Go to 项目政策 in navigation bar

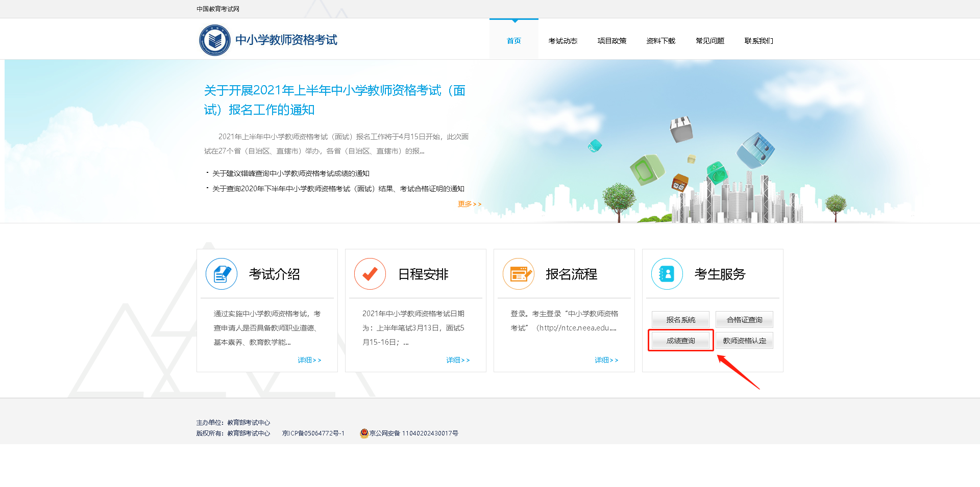pyautogui.click(x=611, y=41)
